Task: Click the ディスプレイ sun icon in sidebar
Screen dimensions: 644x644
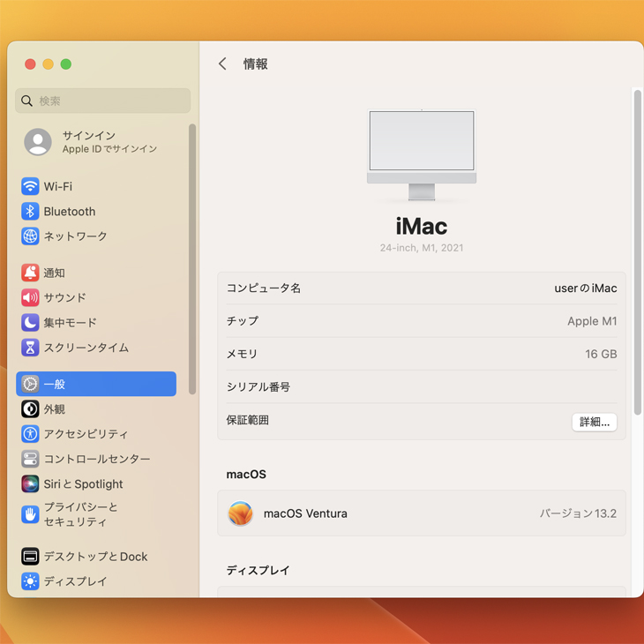Action: tap(30, 581)
